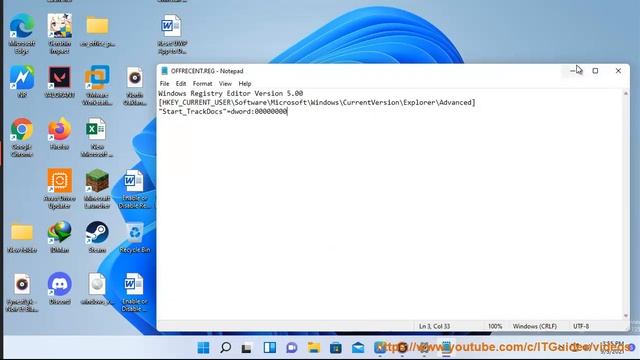Click the "Start_TrackDocs" dword line

pyautogui.click(x=223, y=111)
